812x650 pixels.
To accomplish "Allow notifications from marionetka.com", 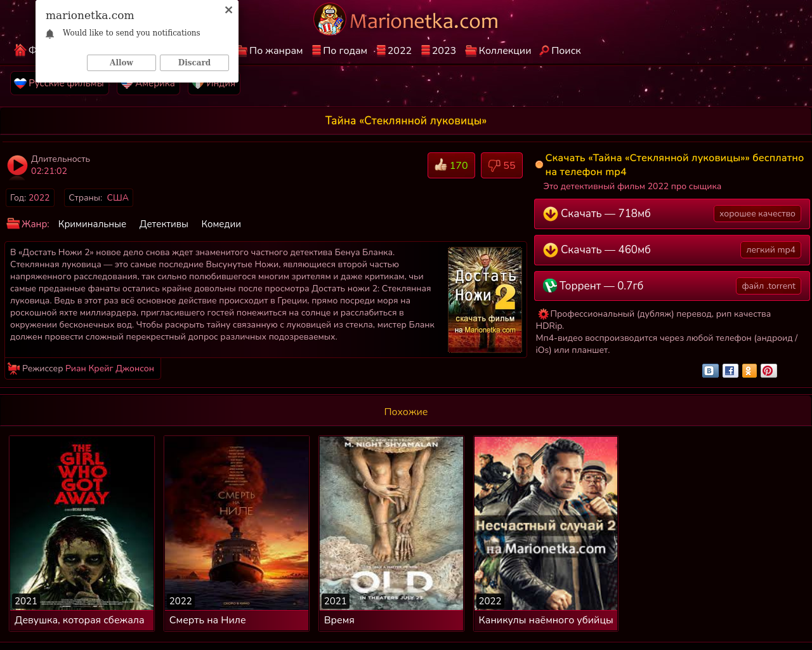I will 121,62.
